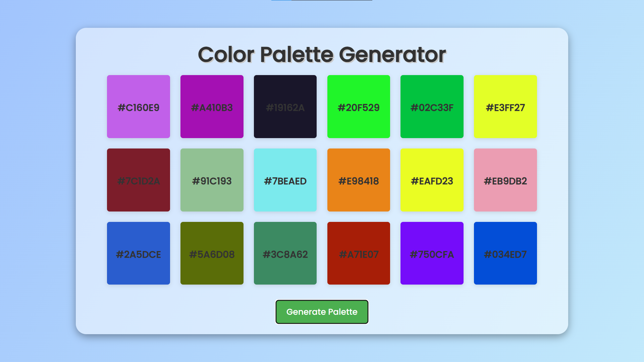
Task: Select the bright green #20F529 swatch
Action: point(359,107)
